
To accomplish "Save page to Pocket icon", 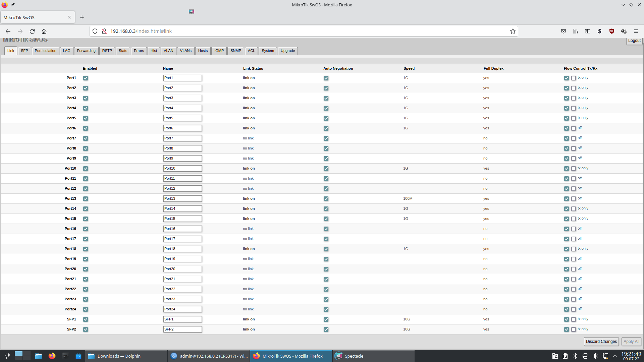I will click(563, 31).
